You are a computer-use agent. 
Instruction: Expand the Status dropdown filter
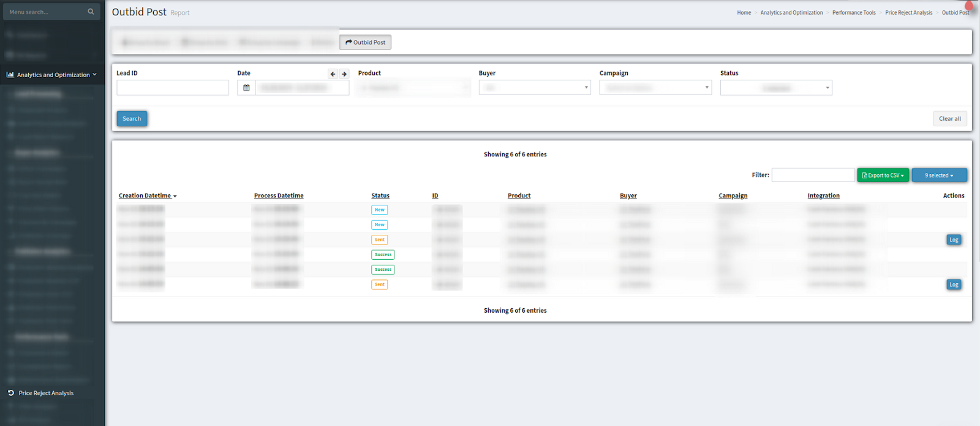tap(775, 88)
